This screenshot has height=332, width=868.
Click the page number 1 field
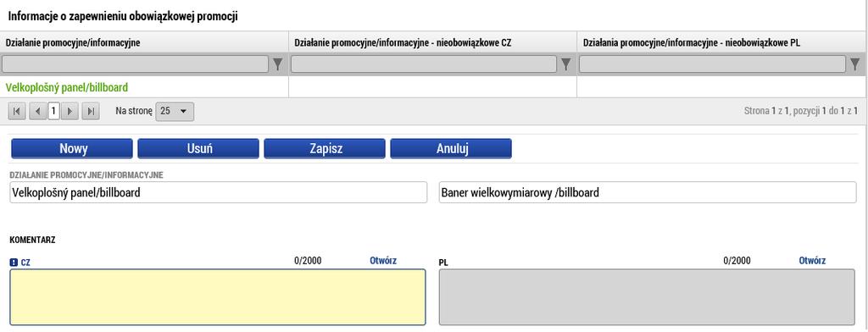tap(53, 111)
